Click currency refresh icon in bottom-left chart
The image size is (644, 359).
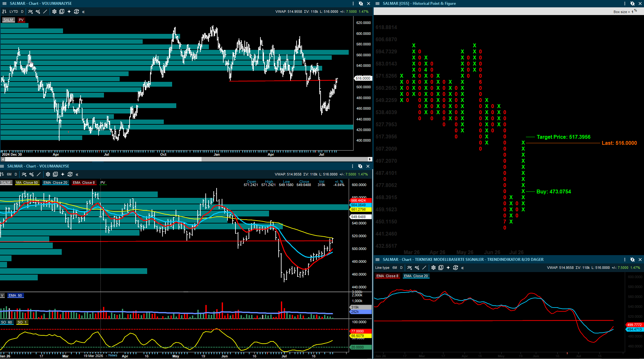70,174
